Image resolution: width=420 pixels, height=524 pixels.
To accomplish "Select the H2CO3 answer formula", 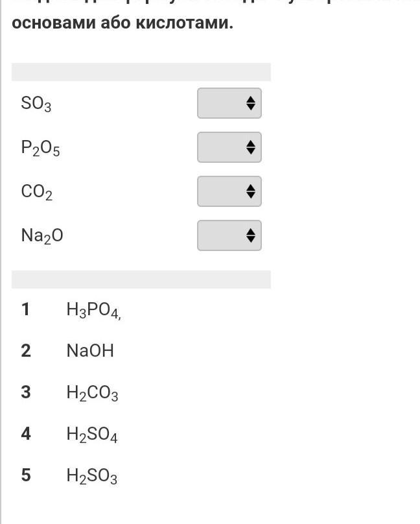I will click(92, 394).
